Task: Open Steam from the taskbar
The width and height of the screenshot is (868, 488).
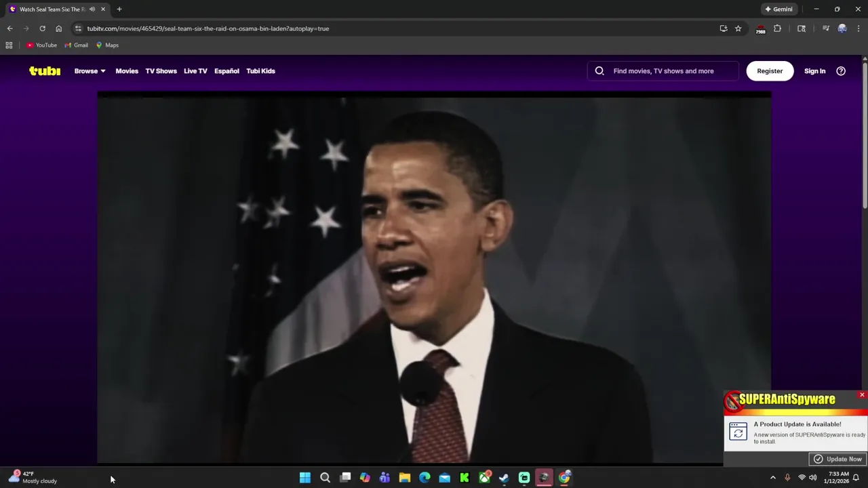Action: tap(504, 478)
